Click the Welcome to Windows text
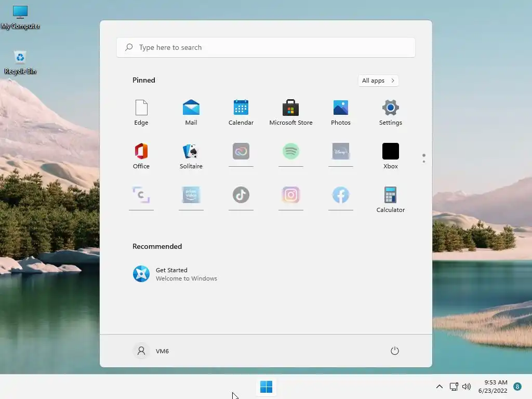 pyautogui.click(x=187, y=278)
